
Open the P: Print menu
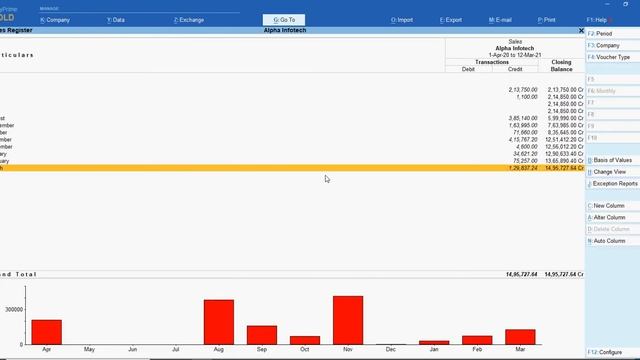pos(547,20)
